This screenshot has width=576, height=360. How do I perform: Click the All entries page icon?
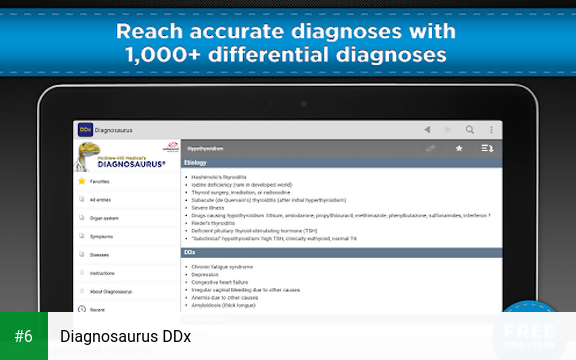(x=82, y=199)
